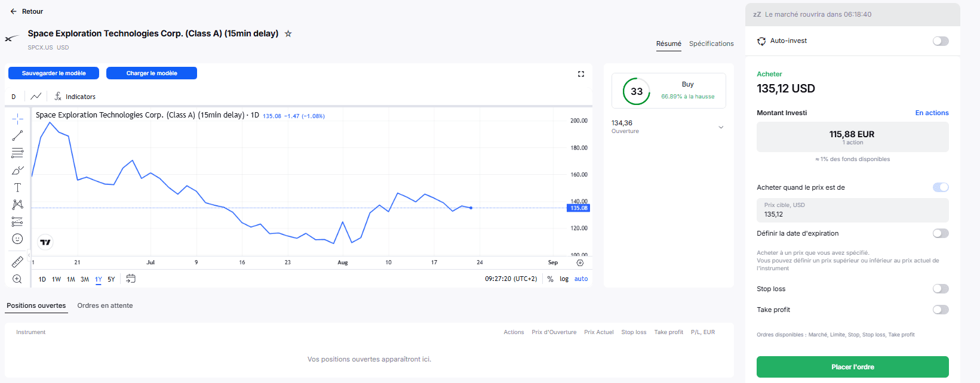This screenshot has height=383, width=980.
Task: Click the SpaceX company logo
Action: point(12,39)
